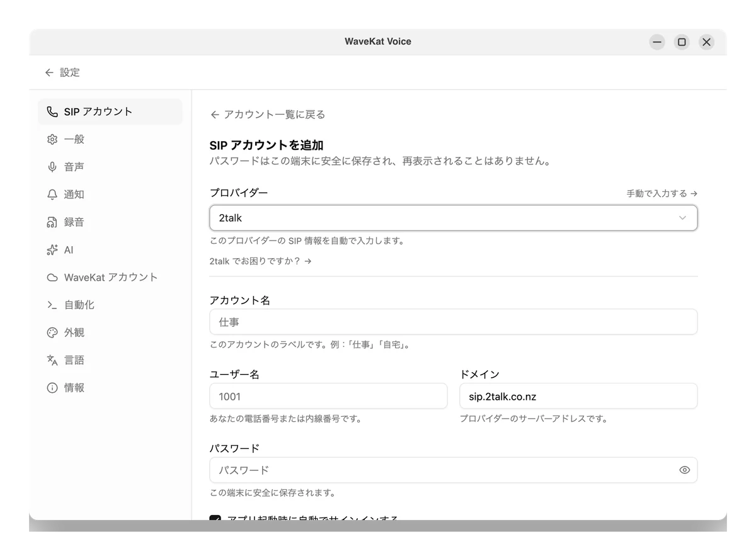The image size is (756, 549).
Task: Click the microphone icon beside 音声
Action: coord(52,167)
